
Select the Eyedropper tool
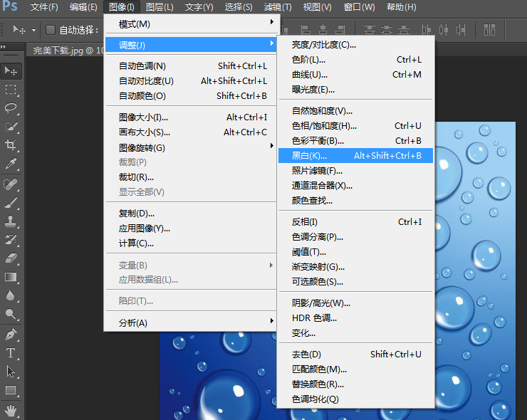[11, 163]
